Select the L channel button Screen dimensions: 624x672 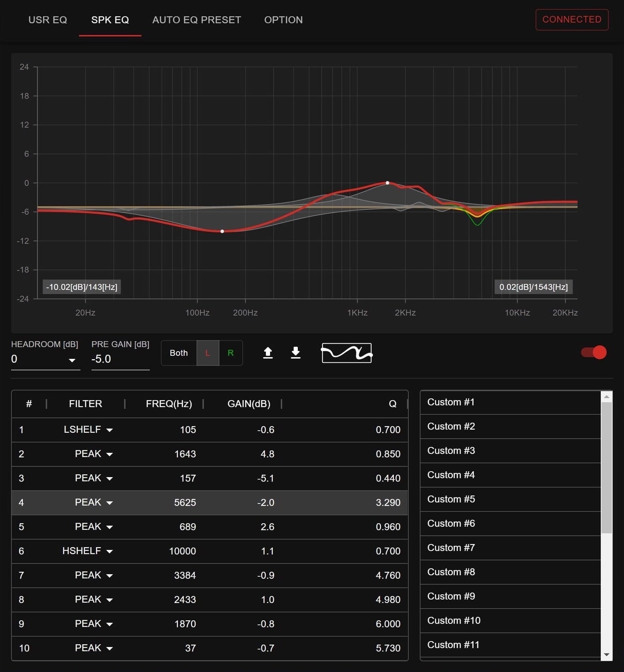[x=208, y=353]
